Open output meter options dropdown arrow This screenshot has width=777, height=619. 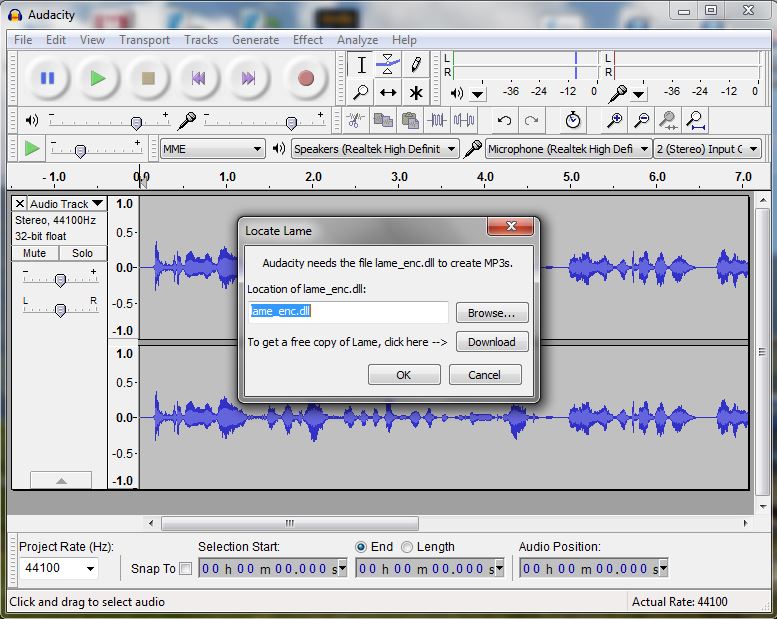[478, 94]
